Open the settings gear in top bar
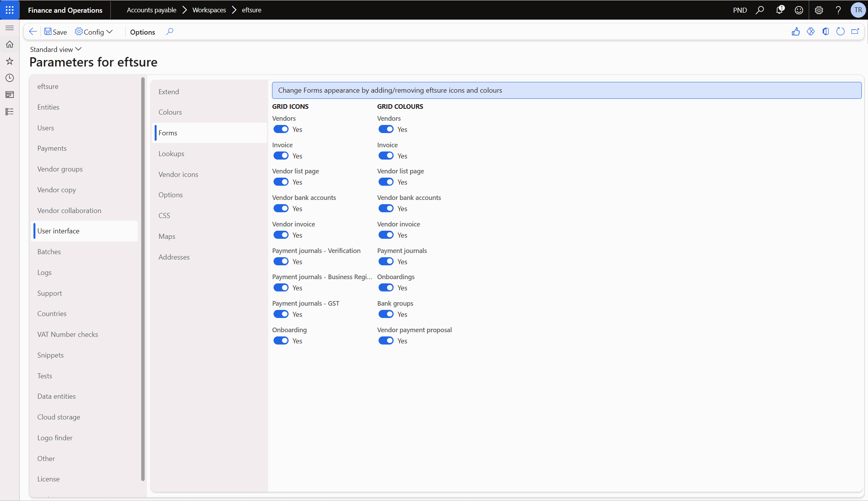Viewport: 868px width, 501px height. coord(819,10)
